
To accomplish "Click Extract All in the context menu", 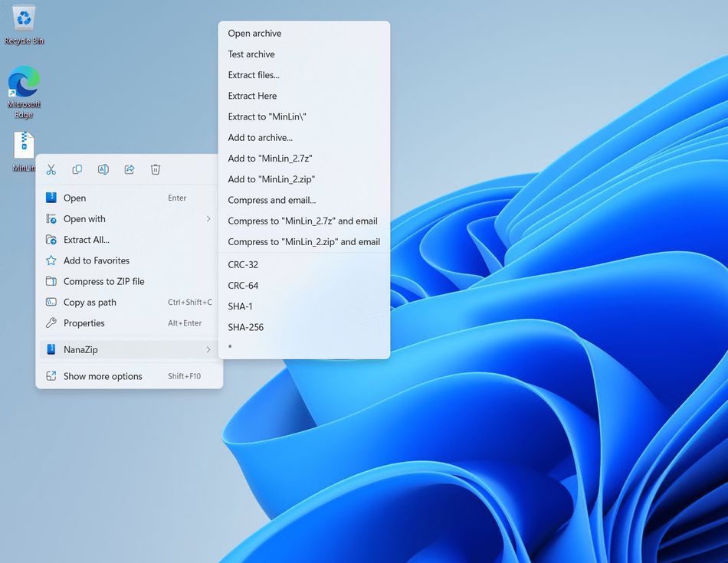I will [x=85, y=239].
